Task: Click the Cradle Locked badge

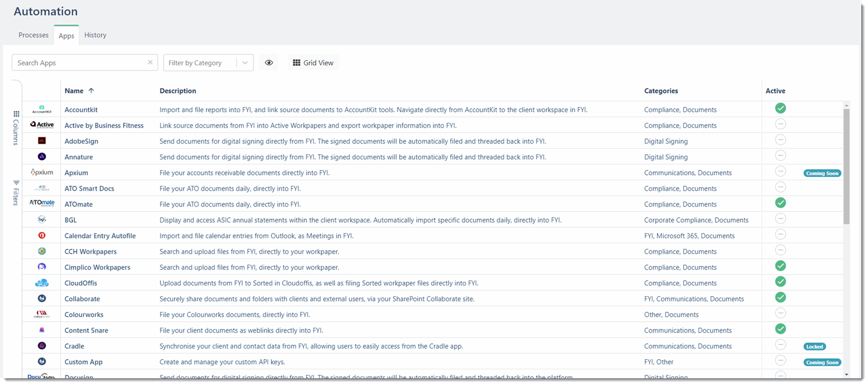Action: (815, 347)
